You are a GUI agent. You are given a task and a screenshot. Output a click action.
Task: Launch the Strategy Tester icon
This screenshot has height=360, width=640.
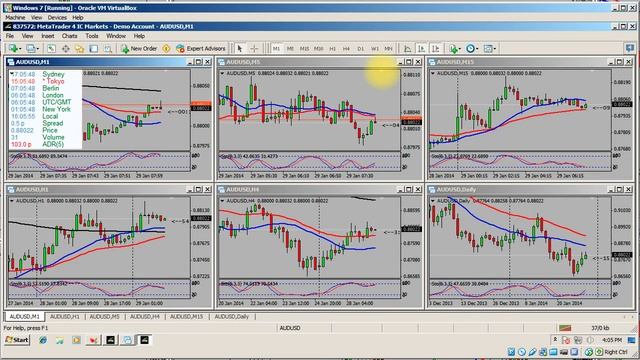coord(108,49)
